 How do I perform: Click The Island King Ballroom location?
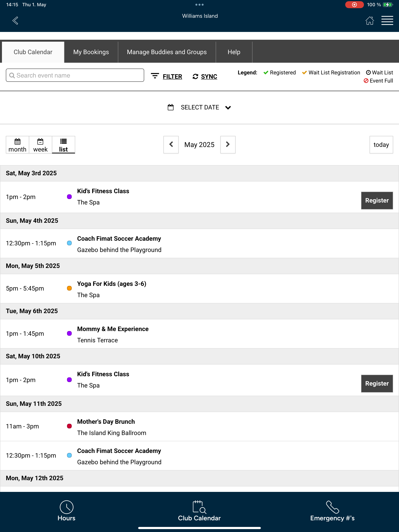[x=112, y=433]
